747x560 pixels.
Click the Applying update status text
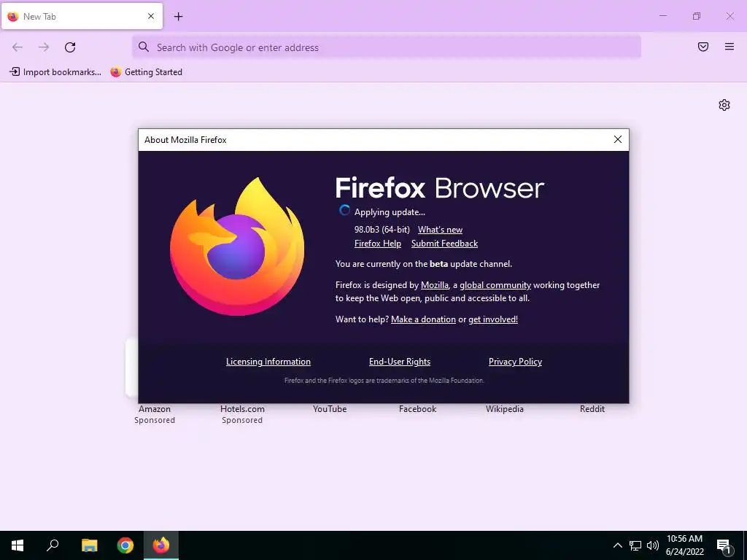pos(390,212)
